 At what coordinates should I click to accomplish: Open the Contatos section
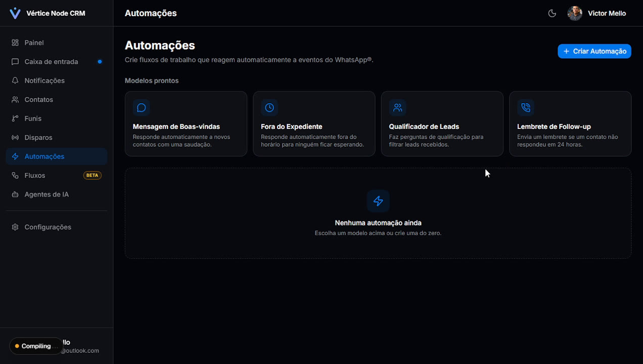pyautogui.click(x=57, y=100)
